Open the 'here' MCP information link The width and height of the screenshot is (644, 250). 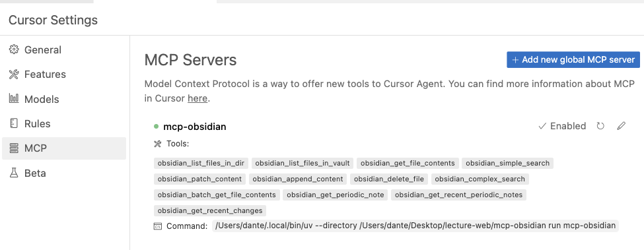pyautogui.click(x=197, y=99)
